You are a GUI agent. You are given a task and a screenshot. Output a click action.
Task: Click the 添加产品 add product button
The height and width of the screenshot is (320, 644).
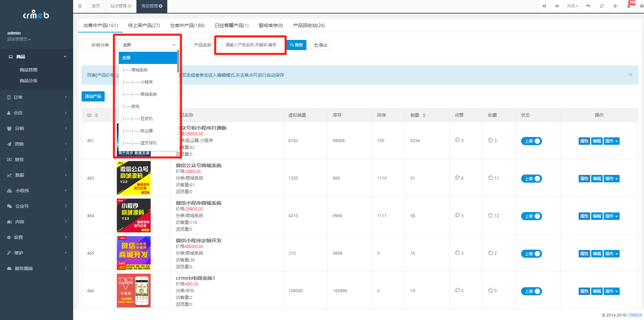pyautogui.click(x=93, y=96)
